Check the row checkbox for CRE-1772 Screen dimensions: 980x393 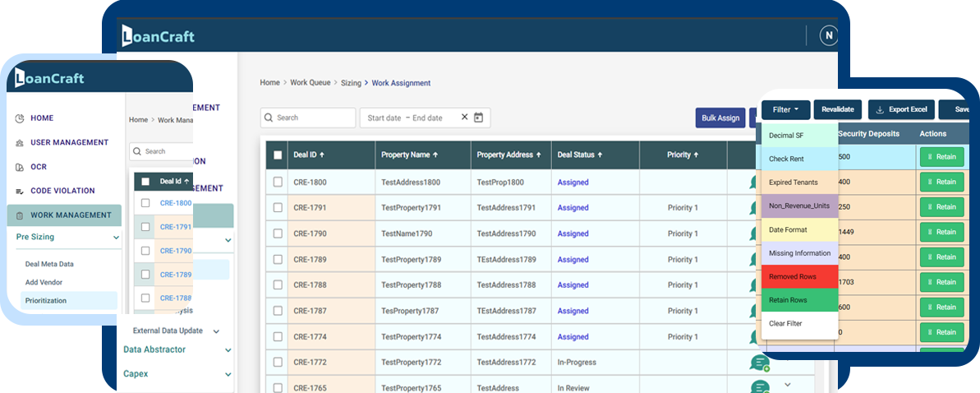click(x=278, y=363)
